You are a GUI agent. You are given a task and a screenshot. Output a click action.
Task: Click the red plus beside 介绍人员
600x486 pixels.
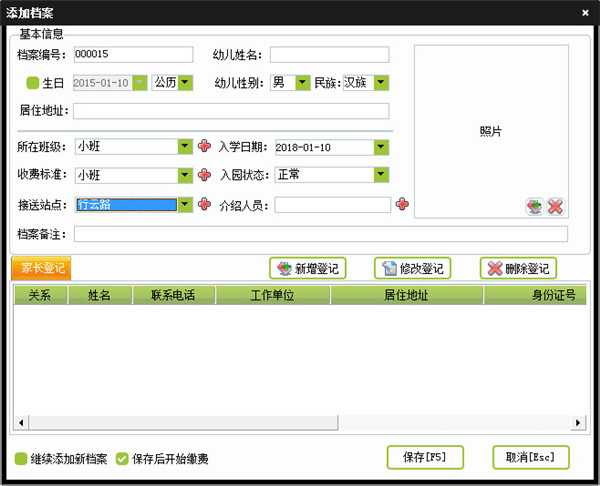(x=402, y=205)
